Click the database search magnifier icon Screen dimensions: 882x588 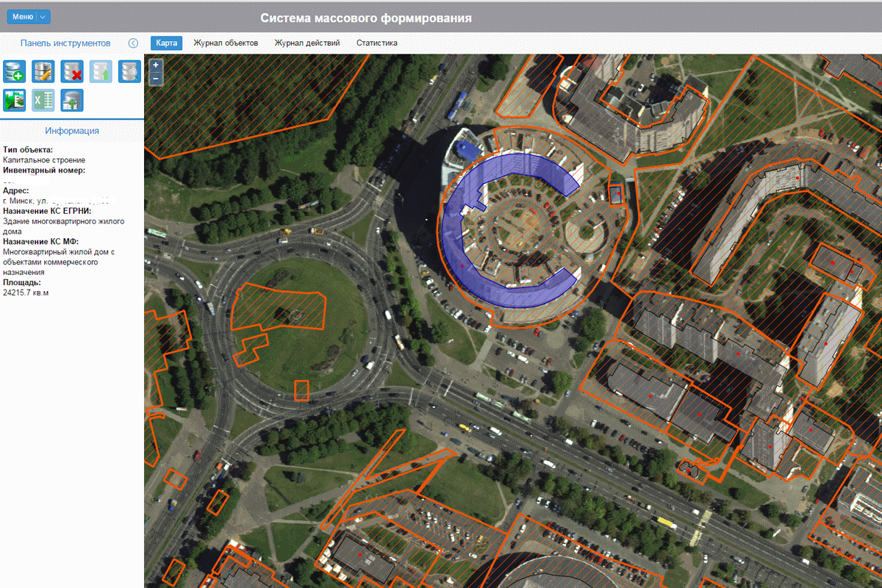[x=129, y=71]
